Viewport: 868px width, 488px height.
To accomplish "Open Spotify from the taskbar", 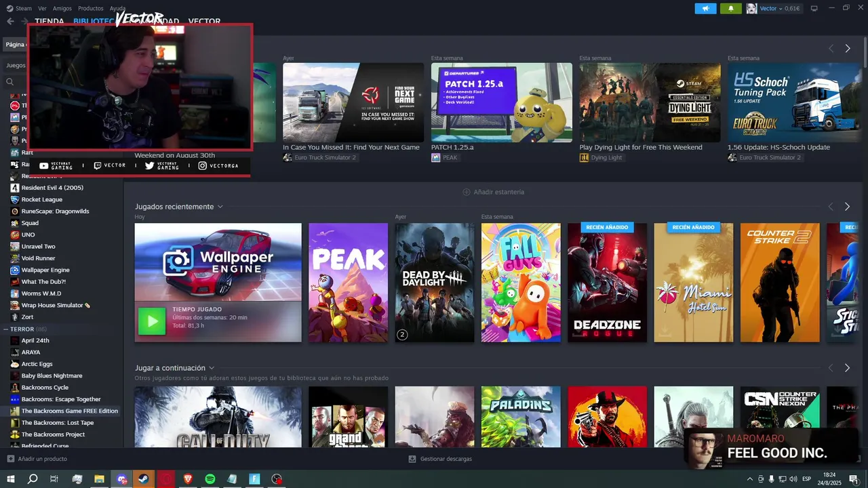I will 210,479.
